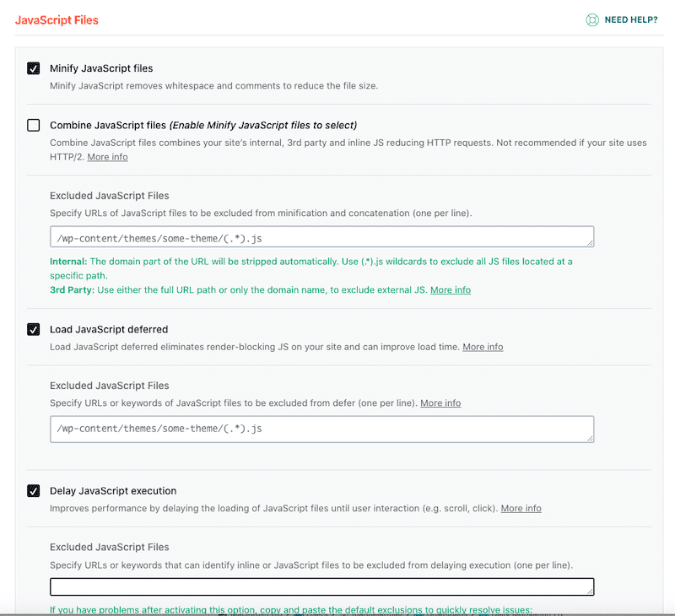This screenshot has width=675, height=616.
Task: Click resize handle of minification exclusions box
Action: [590, 243]
